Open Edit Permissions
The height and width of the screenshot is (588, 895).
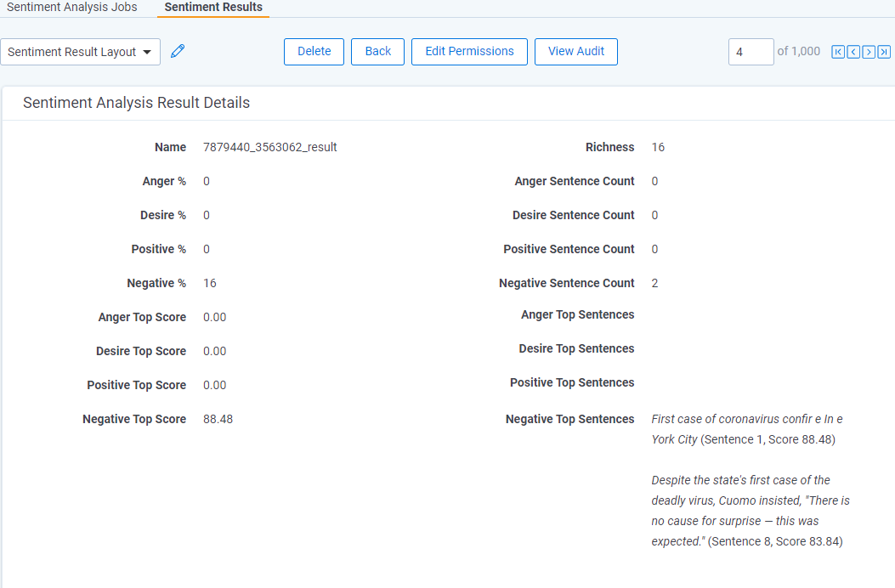click(x=469, y=52)
